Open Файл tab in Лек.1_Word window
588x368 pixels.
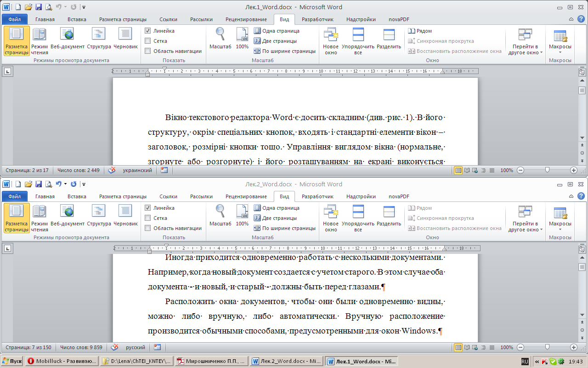point(15,19)
